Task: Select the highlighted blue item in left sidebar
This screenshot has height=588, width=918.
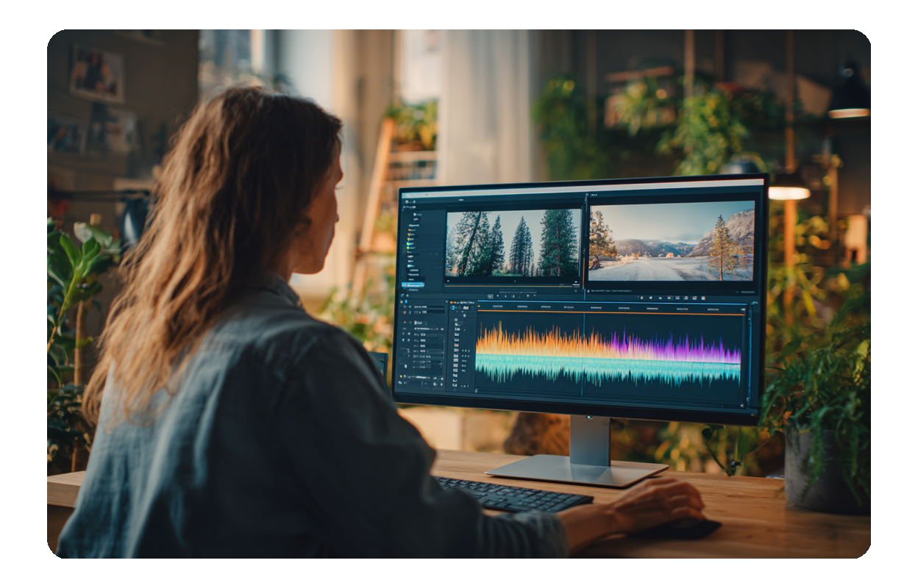Action: point(413,284)
